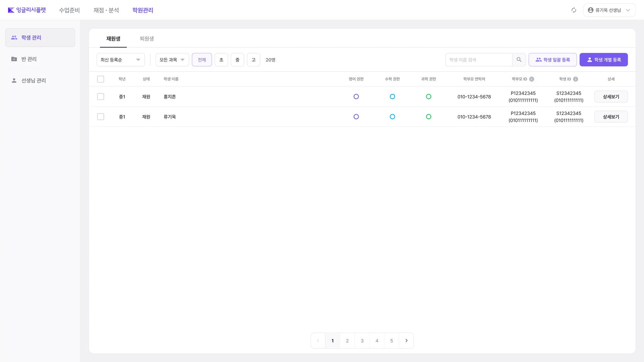Click the info icon next to 학생 ID
This screenshot has width=644, height=362.
pyautogui.click(x=575, y=79)
